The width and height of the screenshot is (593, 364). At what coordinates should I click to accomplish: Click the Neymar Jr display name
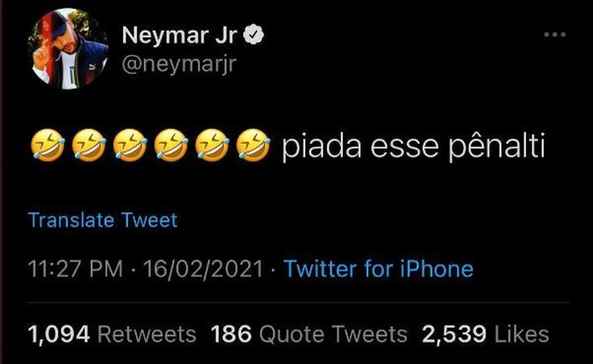(180, 35)
